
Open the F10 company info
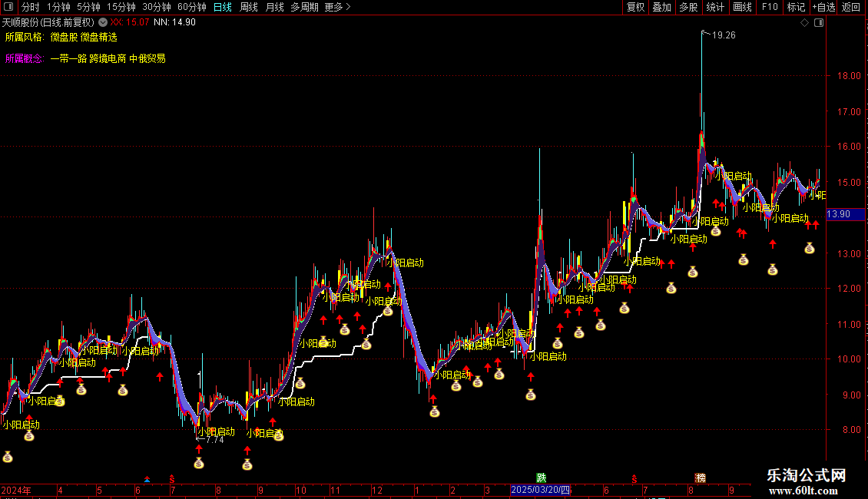coord(770,7)
